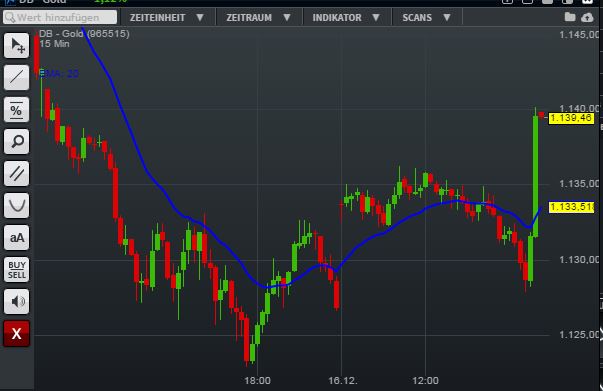Open the folder icon in top bar
The height and width of the screenshot is (391, 603).
pyautogui.click(x=570, y=17)
